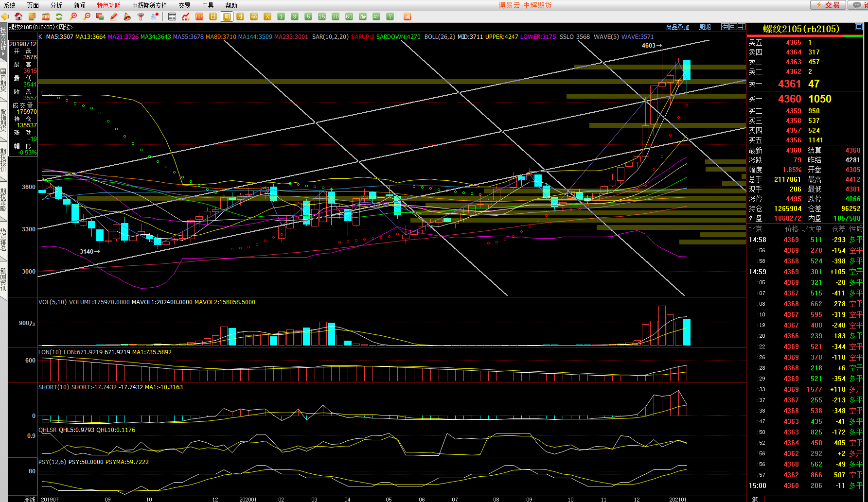This screenshot has width=868, height=502.
Task: Click the 画 drawing tools icon
Action: coord(407,17)
